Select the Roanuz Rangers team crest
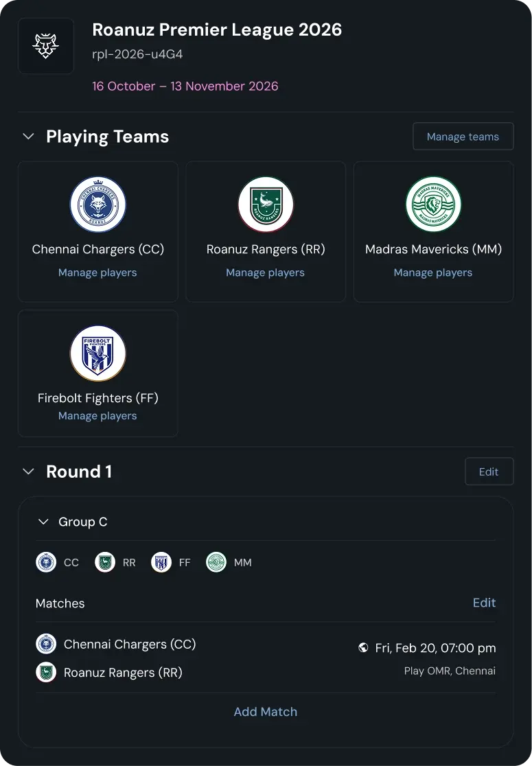Screen dimensions: 532x766 point(265,204)
